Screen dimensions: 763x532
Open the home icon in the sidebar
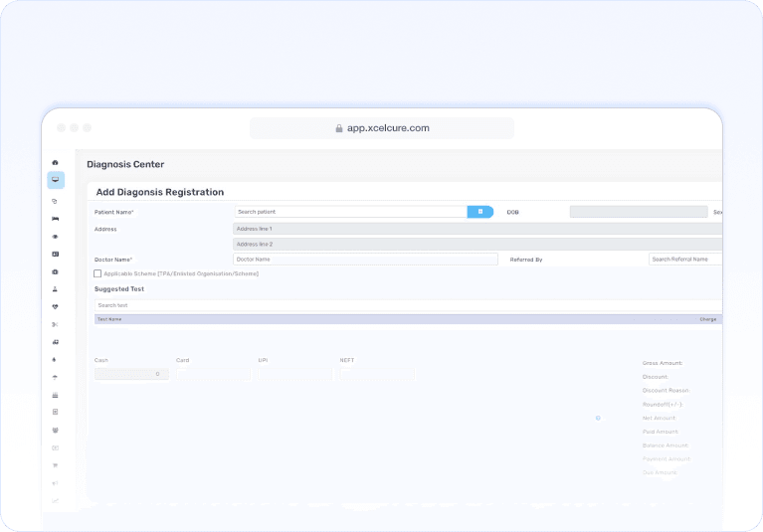55,162
